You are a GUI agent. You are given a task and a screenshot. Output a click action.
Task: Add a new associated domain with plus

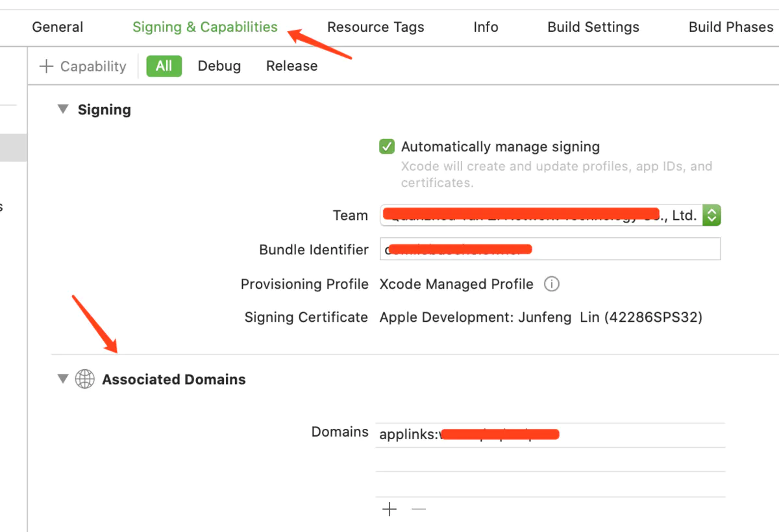click(x=389, y=509)
